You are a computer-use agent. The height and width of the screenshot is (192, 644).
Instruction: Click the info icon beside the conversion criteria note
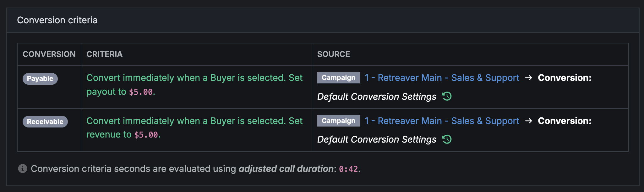click(x=23, y=169)
